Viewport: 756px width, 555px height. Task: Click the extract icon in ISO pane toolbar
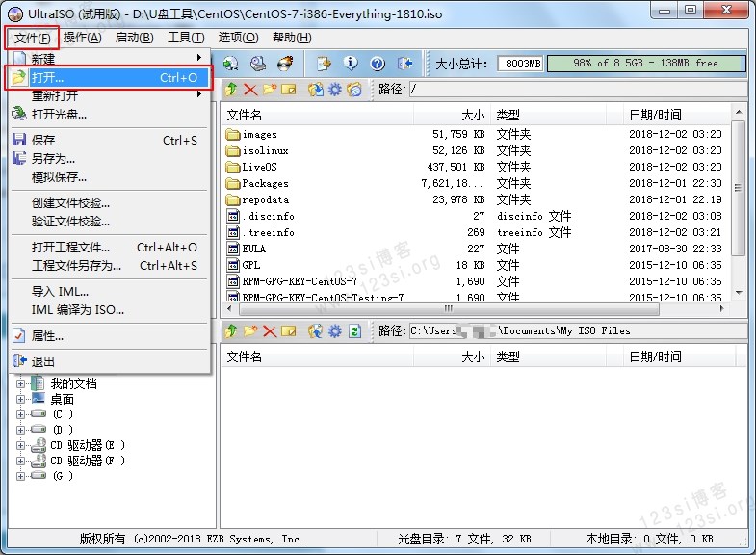pyautogui.click(x=315, y=90)
